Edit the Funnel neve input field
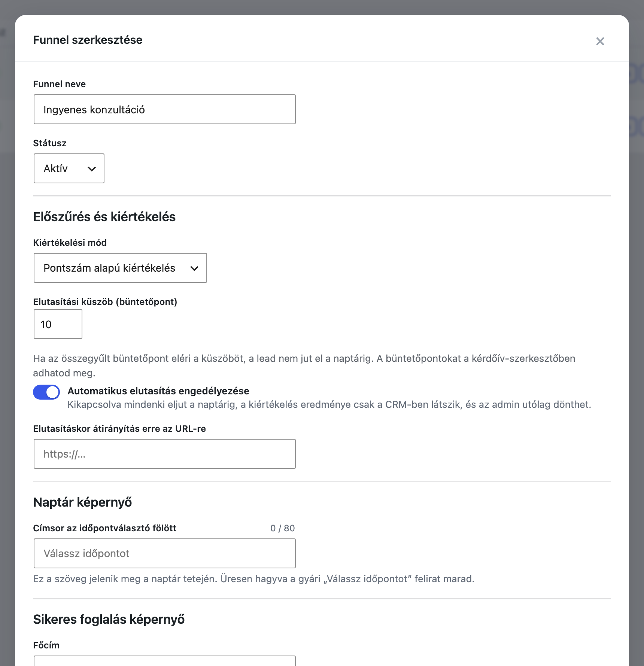644x666 pixels. click(165, 109)
